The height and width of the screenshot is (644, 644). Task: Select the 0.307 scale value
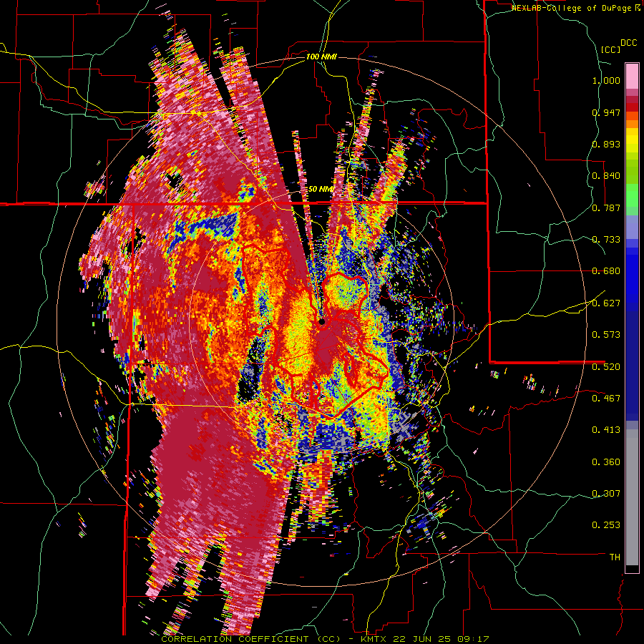point(606,494)
